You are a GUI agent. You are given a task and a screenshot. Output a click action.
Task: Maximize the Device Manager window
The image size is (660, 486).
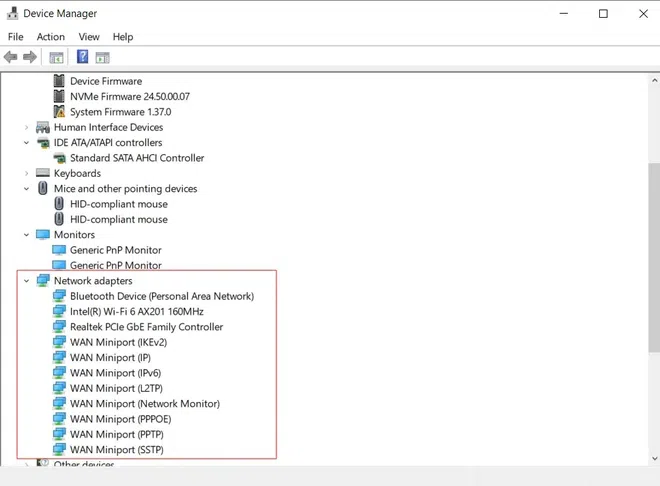click(x=603, y=13)
